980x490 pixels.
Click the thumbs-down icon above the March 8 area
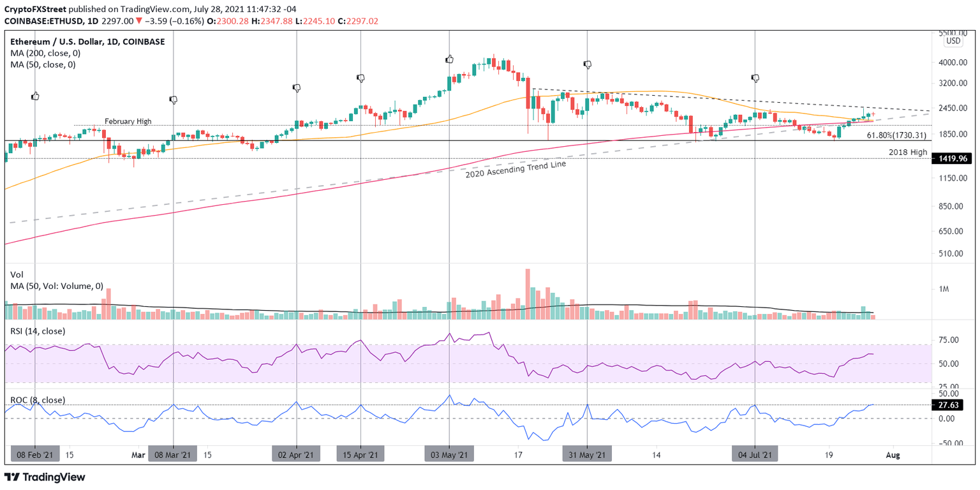click(173, 100)
